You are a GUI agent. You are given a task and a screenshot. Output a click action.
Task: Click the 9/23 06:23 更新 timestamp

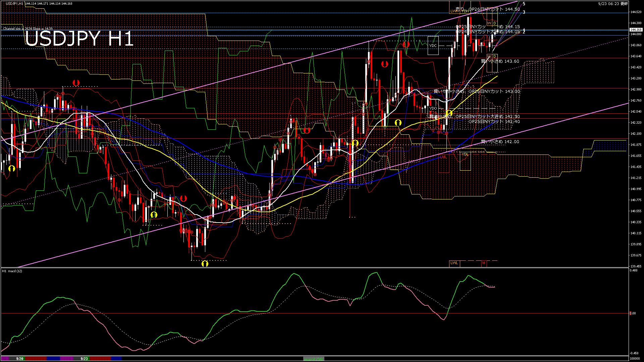[613, 4]
